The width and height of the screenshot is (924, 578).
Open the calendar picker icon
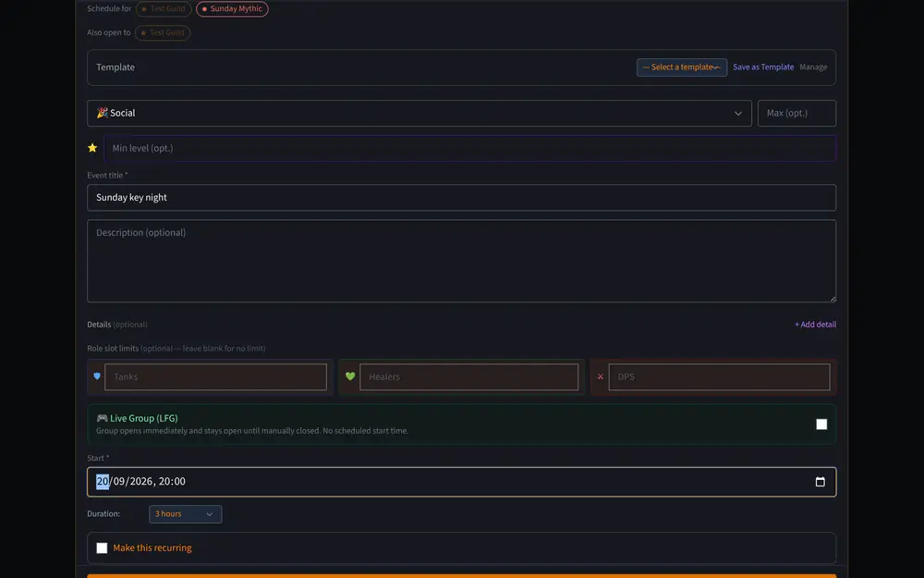(820, 482)
